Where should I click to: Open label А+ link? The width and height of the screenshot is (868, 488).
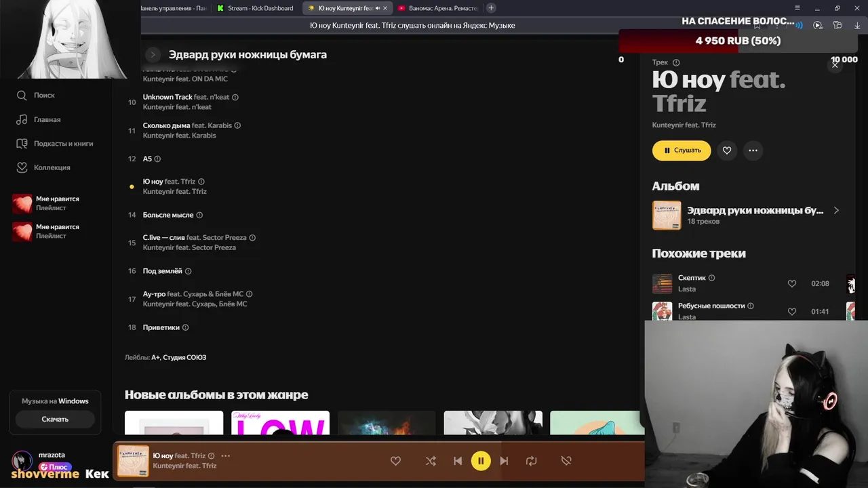pos(155,357)
